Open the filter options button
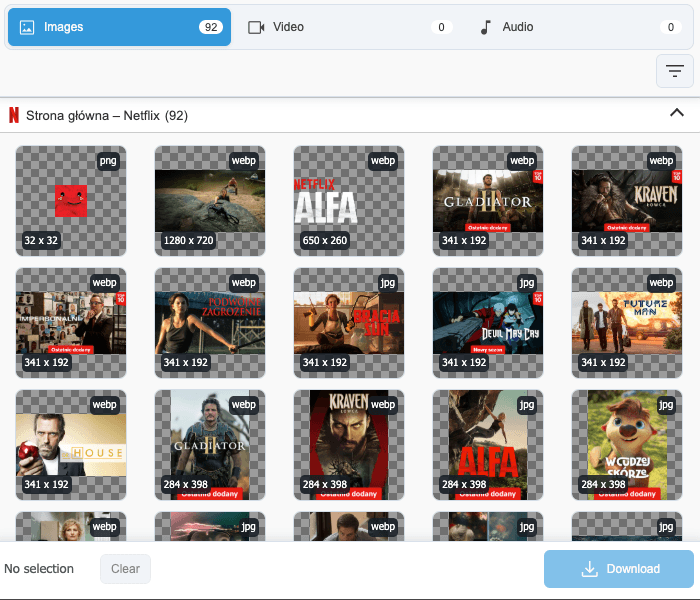 pyautogui.click(x=675, y=71)
